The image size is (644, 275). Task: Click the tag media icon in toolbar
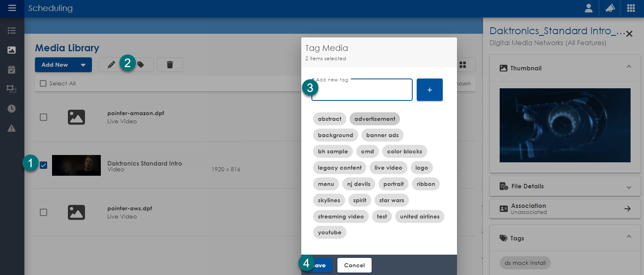coord(141,65)
